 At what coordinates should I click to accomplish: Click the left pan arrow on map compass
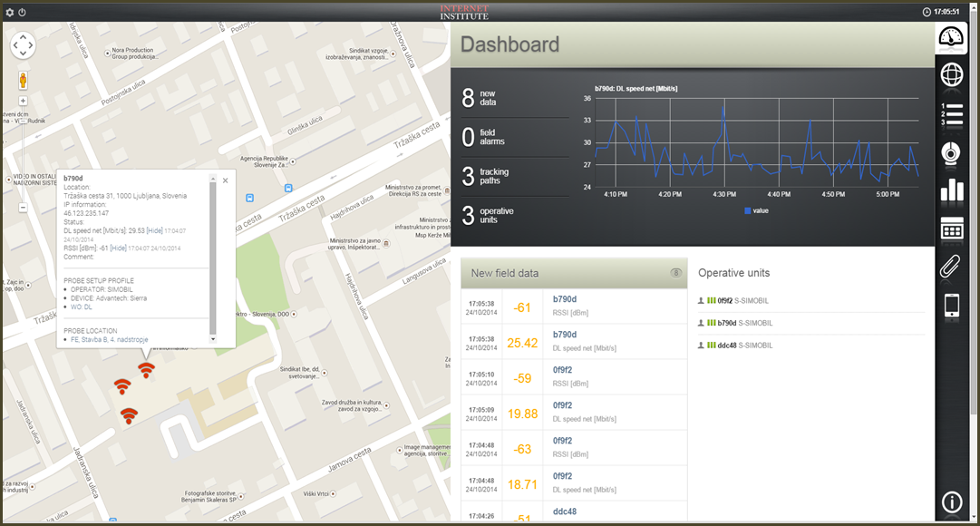[15, 45]
